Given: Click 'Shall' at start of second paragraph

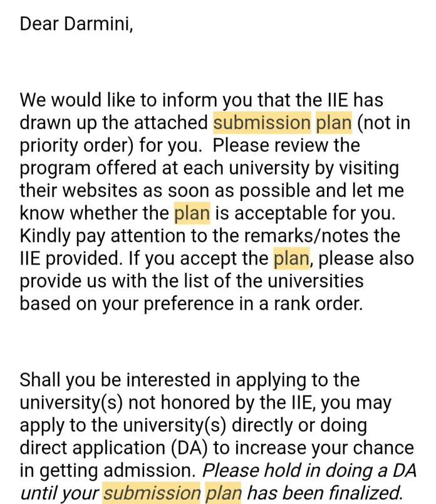Looking at the screenshot, I should pos(40,380).
